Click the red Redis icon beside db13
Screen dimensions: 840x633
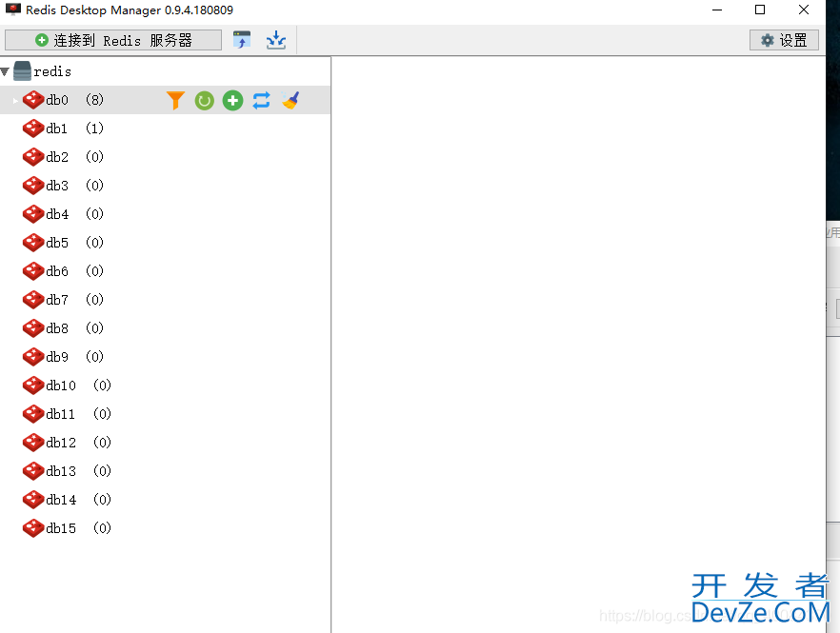(x=33, y=471)
